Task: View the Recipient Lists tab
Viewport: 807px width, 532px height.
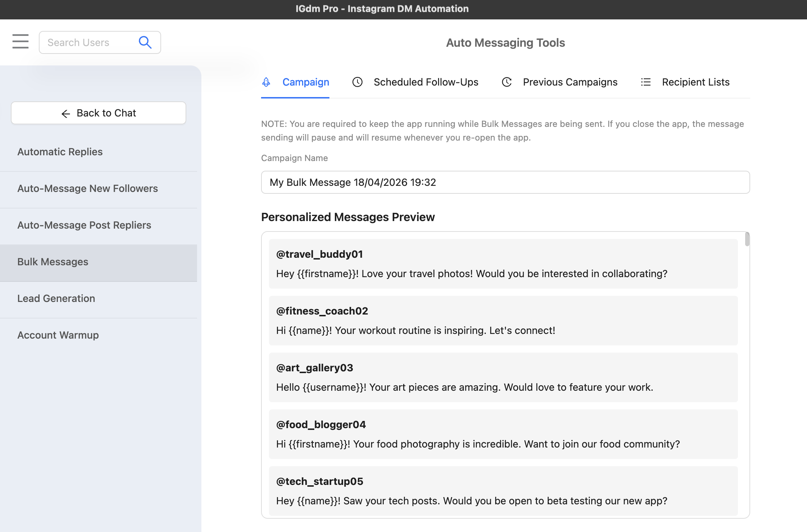Action: coord(695,82)
